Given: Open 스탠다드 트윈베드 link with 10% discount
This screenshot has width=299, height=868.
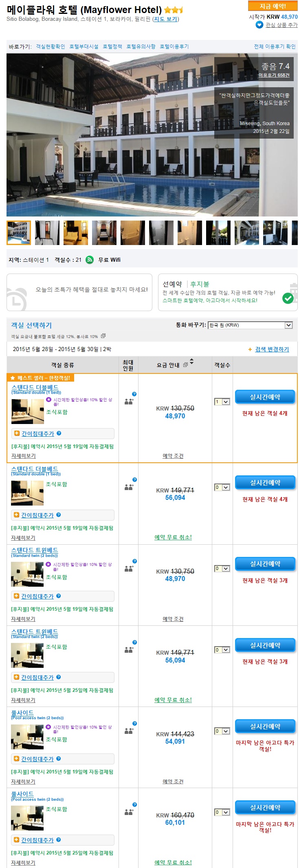Looking at the screenshot, I should tap(35, 550).
